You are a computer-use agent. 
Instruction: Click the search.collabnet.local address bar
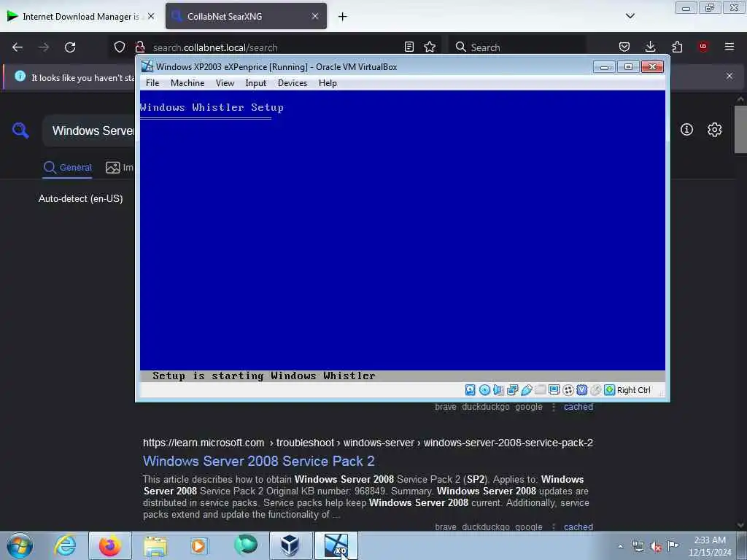coord(274,47)
